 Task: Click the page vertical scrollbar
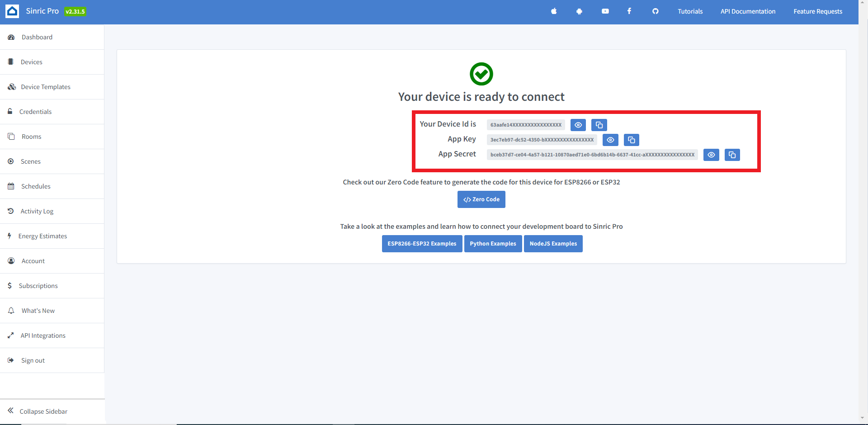[x=863, y=212]
